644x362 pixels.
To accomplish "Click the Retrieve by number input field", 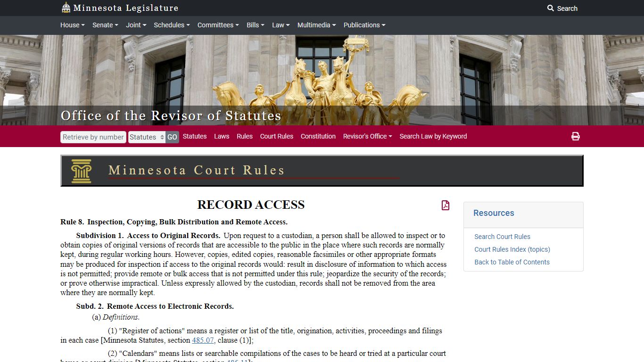I will pos(93,137).
